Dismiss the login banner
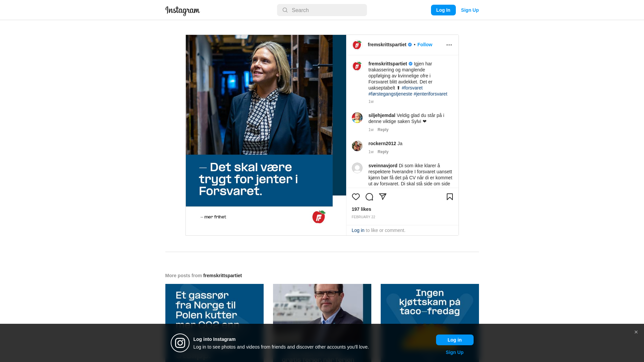 coord(636,332)
